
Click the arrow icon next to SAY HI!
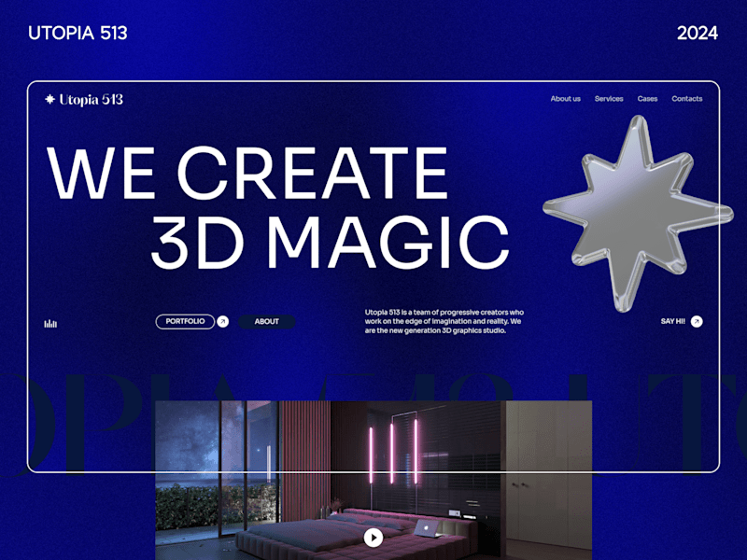pyautogui.click(x=697, y=321)
